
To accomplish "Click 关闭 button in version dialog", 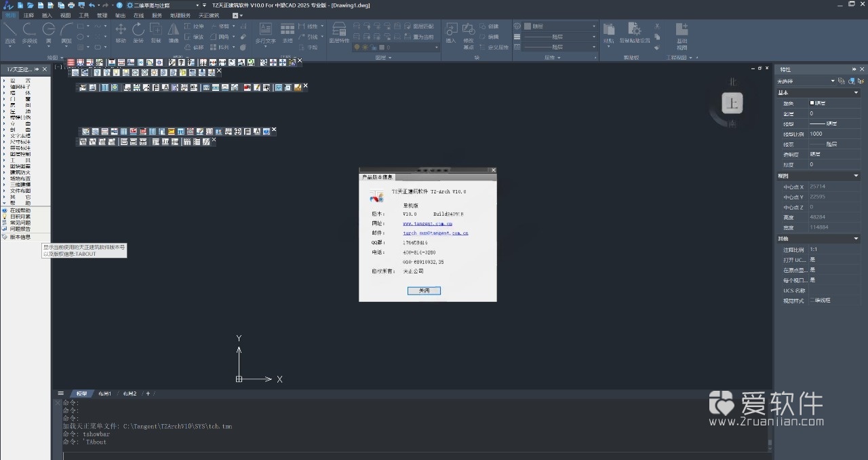I will pyautogui.click(x=424, y=290).
